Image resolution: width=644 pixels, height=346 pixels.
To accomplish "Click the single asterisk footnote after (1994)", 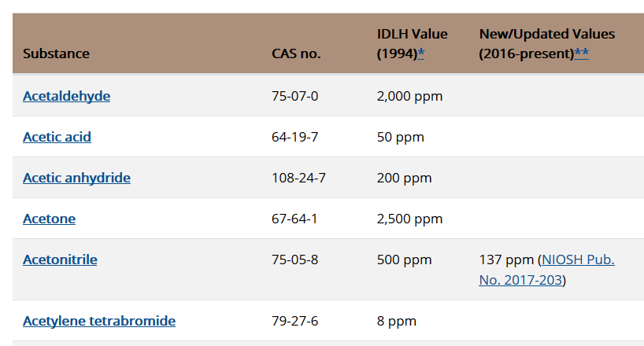I will (421, 53).
